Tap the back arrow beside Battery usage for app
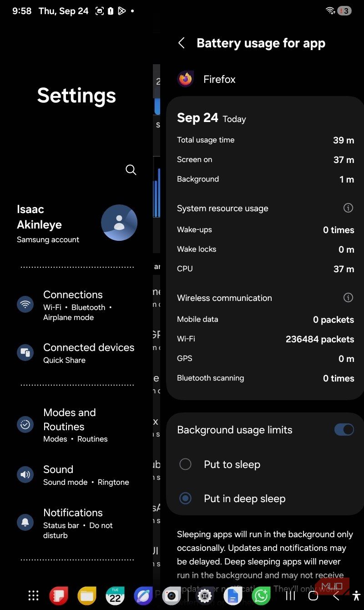 click(x=182, y=43)
